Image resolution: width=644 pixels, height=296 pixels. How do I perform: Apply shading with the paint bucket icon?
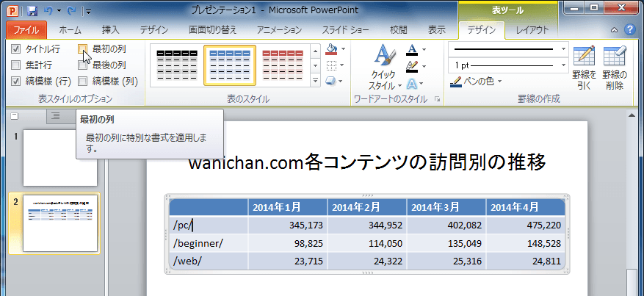pyautogui.click(x=331, y=49)
